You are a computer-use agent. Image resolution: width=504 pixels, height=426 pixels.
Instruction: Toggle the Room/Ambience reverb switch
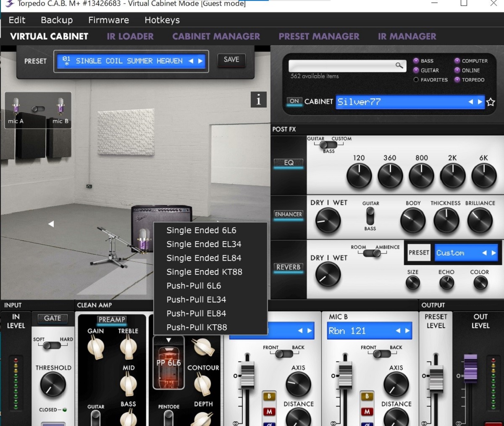[x=372, y=253]
